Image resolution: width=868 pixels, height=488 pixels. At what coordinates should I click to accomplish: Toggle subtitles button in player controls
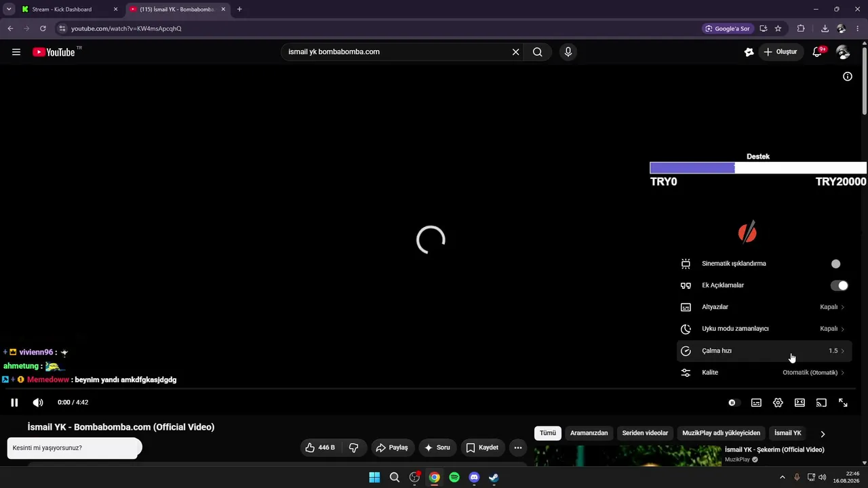point(756,403)
